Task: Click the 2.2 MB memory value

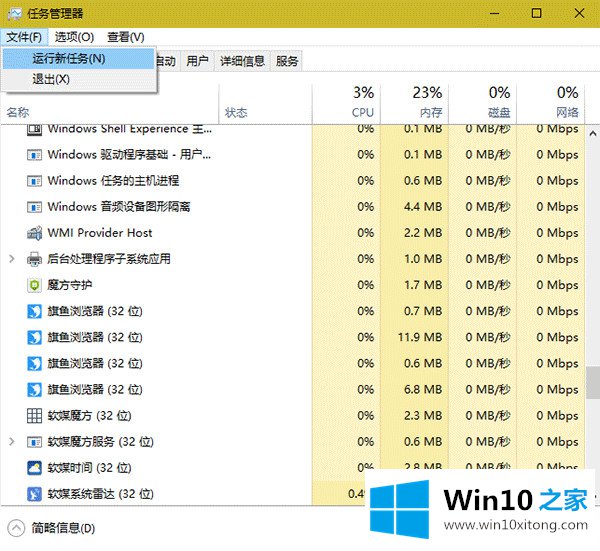Action: (x=423, y=233)
